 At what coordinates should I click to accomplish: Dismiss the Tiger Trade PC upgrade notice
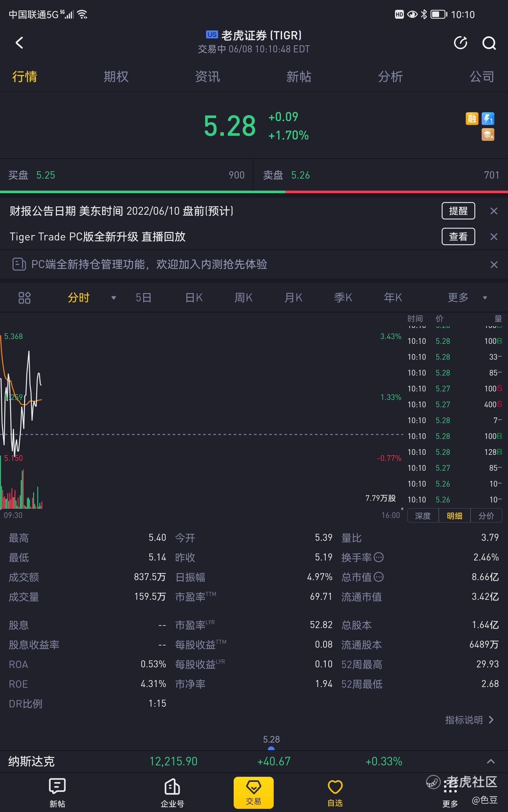click(x=493, y=237)
